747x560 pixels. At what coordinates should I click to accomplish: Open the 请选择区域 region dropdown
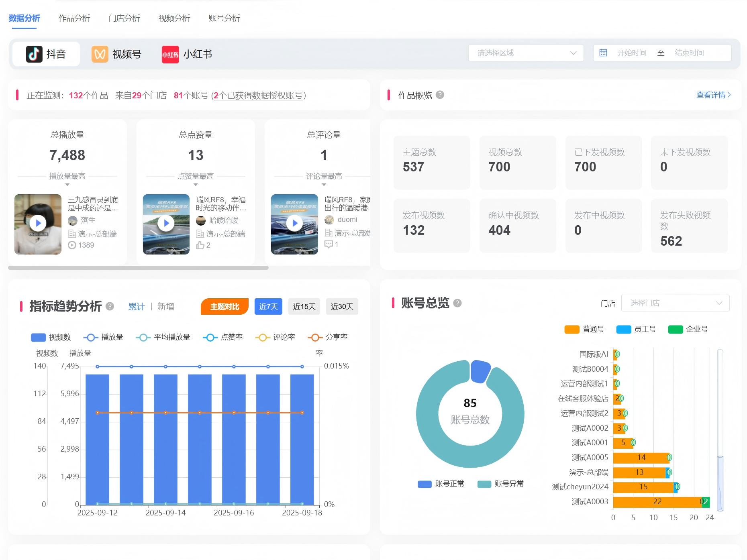click(x=525, y=53)
